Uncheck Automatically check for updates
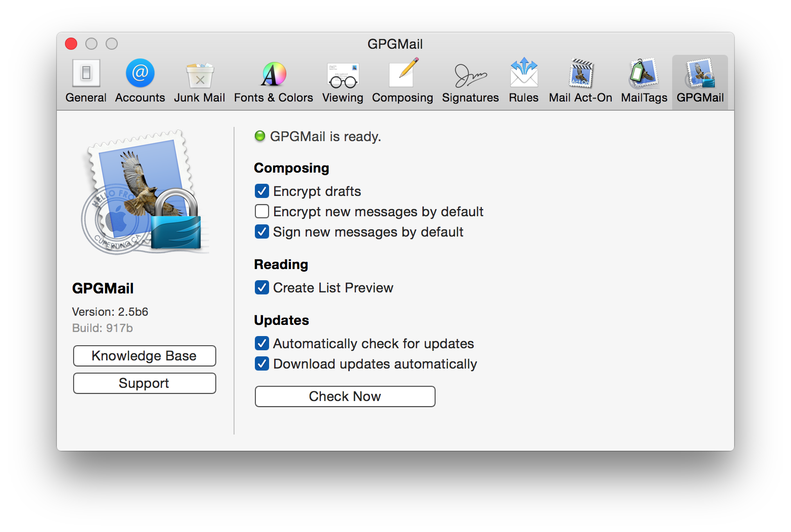 coord(262,343)
